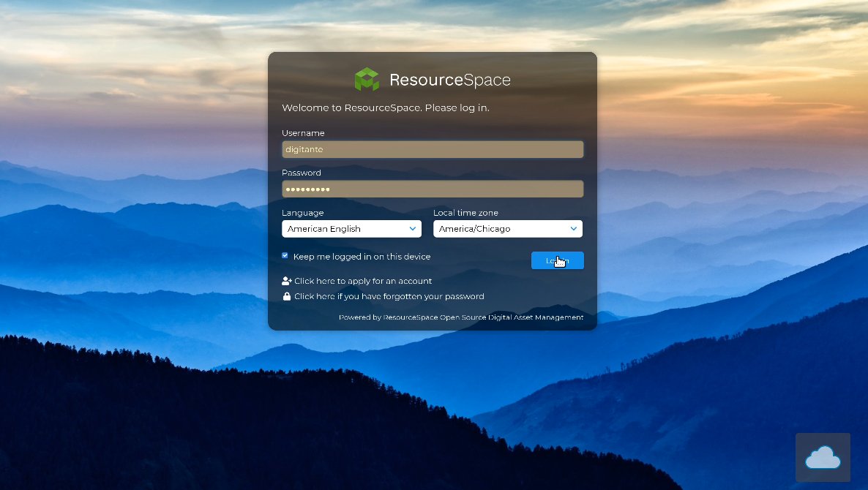Click the Local time zone chevron arrow

point(574,229)
